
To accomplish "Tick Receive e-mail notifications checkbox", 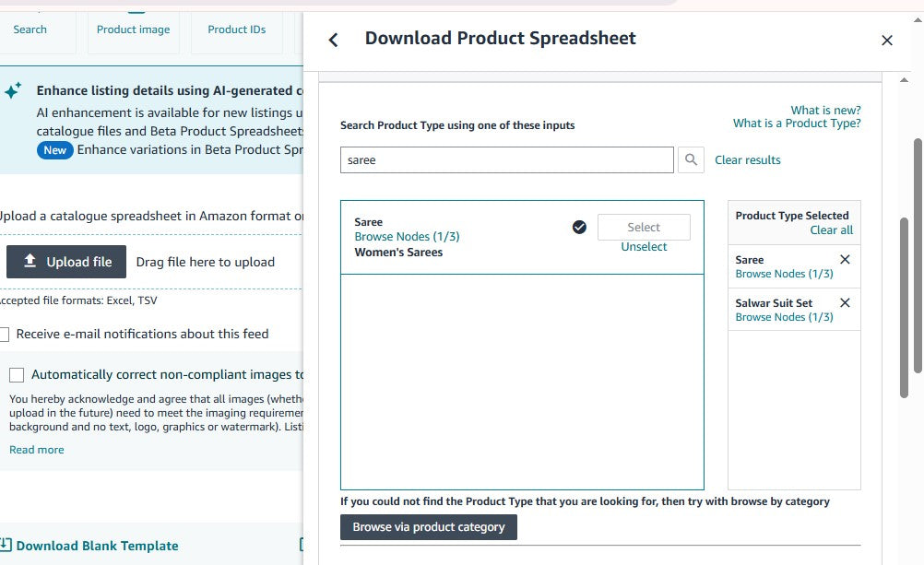I will 4,334.
